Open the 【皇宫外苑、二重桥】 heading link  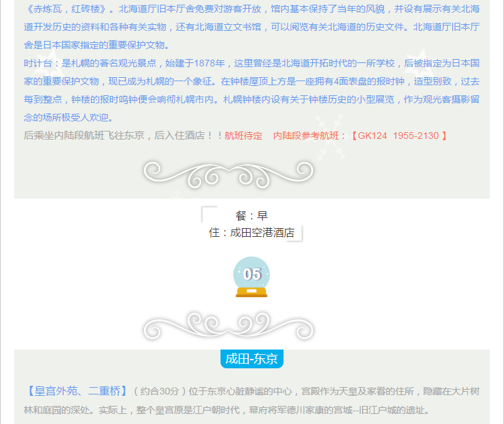(x=76, y=391)
